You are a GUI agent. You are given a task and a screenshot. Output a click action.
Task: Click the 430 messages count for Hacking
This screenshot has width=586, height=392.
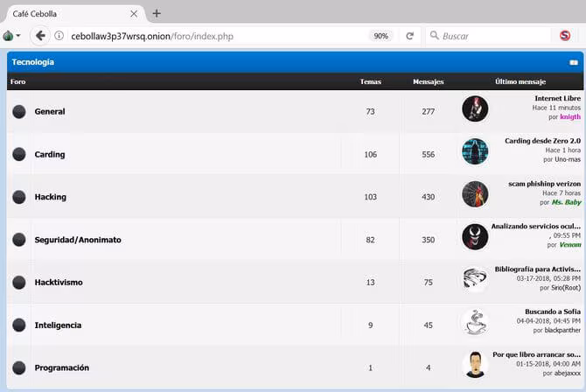(x=429, y=197)
